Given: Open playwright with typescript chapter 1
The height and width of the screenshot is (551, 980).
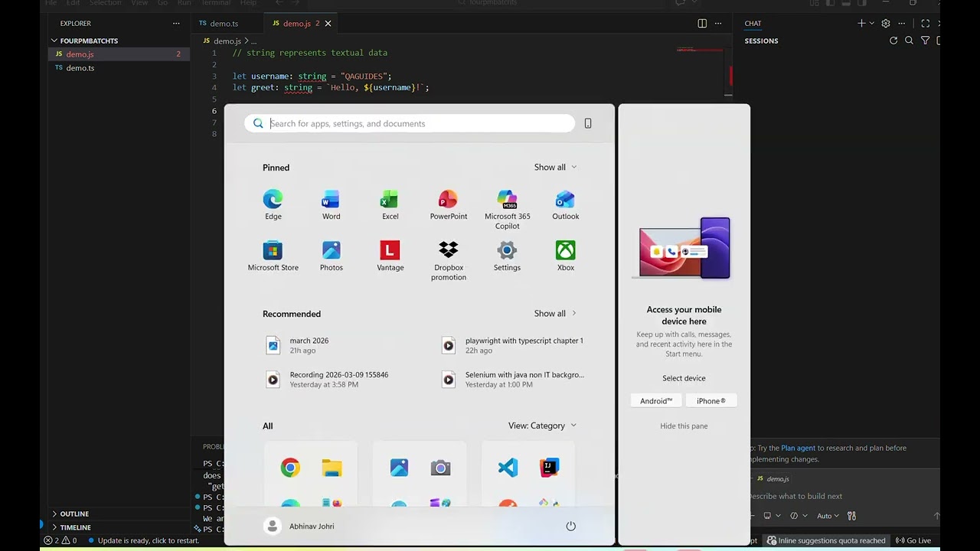Looking at the screenshot, I should tap(513, 345).
